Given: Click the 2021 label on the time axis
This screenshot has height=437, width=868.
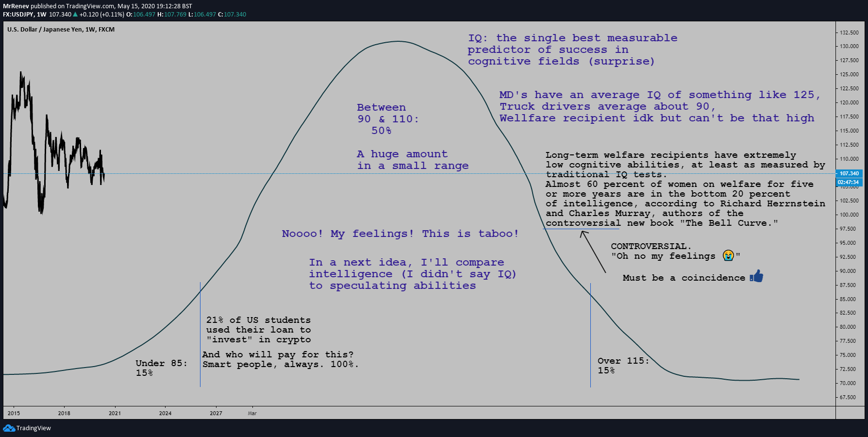Looking at the screenshot, I should click(115, 413).
